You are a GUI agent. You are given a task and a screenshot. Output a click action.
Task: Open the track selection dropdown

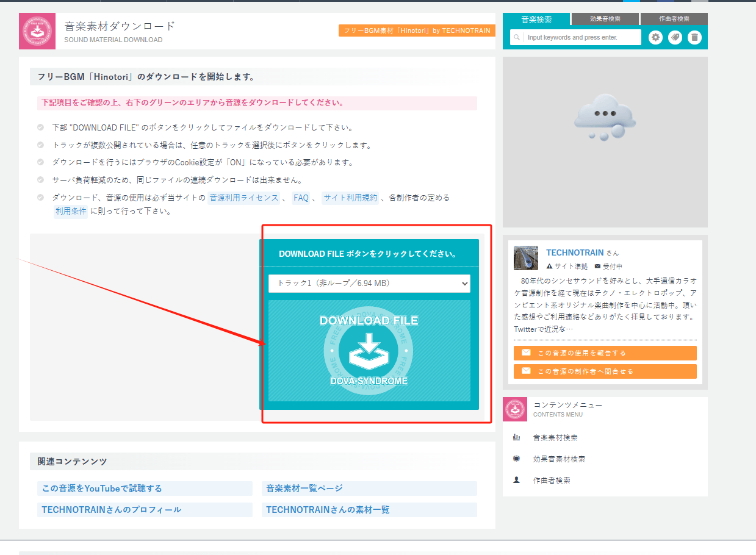pyautogui.click(x=369, y=284)
